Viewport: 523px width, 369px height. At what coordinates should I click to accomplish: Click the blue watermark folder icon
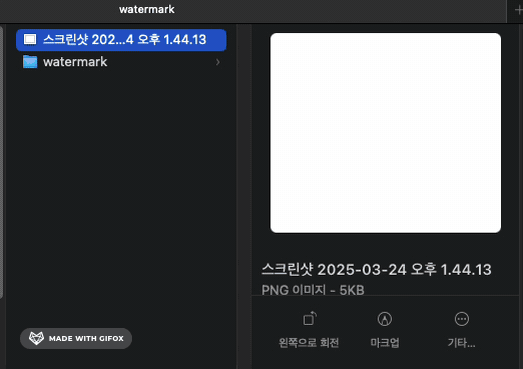[30, 62]
